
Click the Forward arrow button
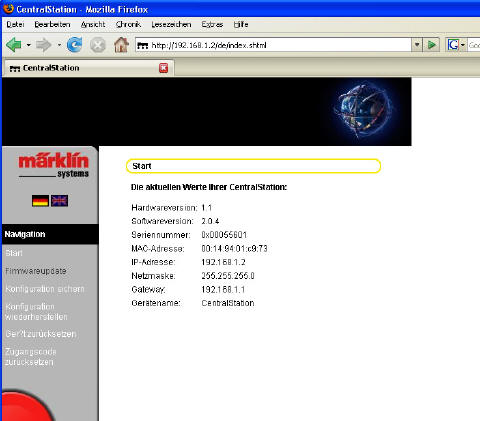(43, 45)
